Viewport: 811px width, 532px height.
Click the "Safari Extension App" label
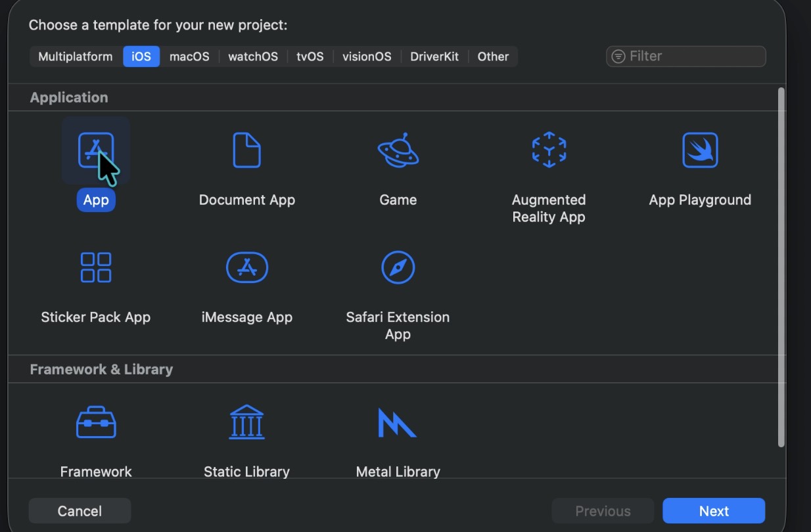pos(398,326)
